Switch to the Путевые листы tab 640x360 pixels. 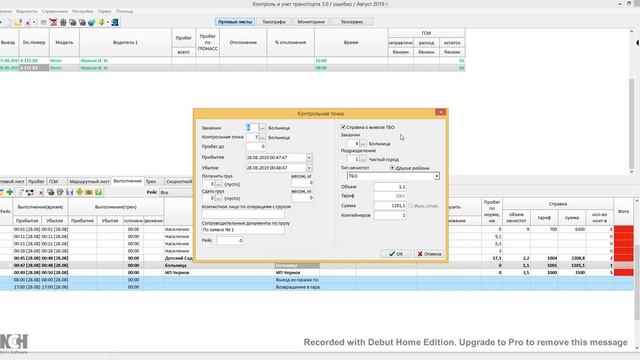235,22
